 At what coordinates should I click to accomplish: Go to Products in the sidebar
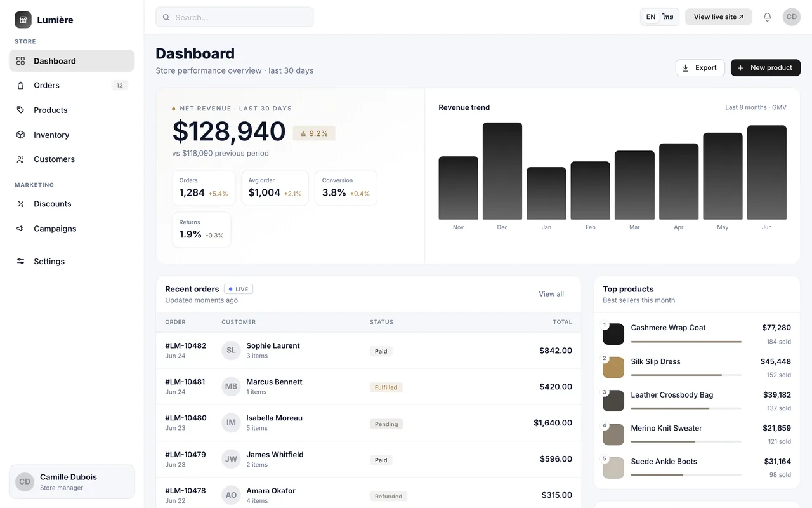[x=72, y=110]
